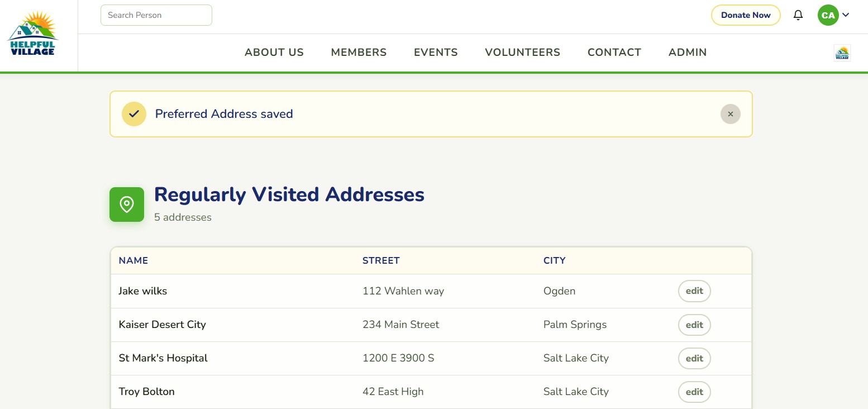Edit the St Mark's Hospital address
This screenshot has width=868, height=409.
click(694, 358)
